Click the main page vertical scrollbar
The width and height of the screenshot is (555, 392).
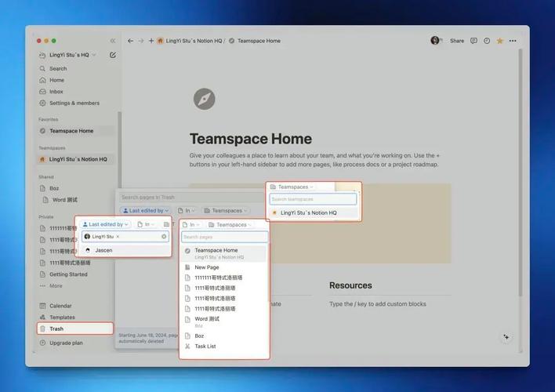click(521, 172)
